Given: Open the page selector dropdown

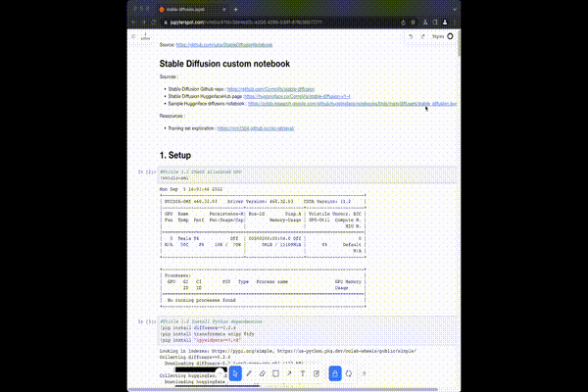Looking at the screenshot, I should pos(145,37).
